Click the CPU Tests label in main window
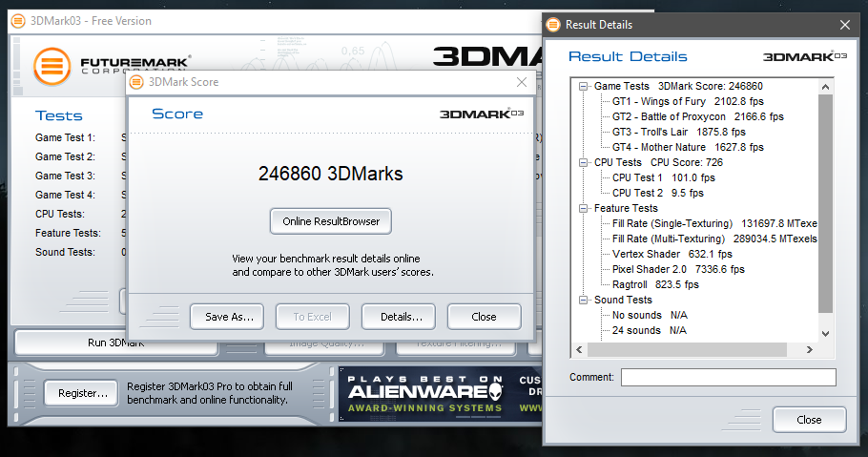 coord(60,214)
